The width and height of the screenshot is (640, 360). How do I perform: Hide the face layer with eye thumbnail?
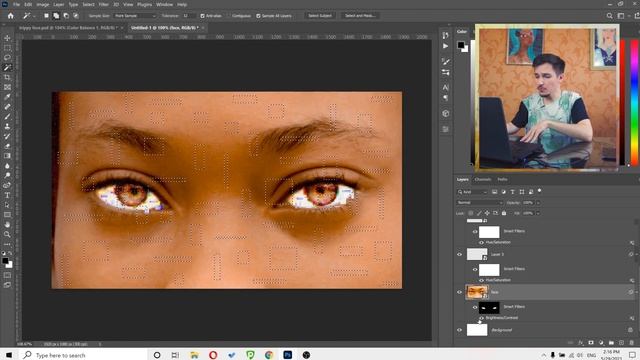tap(460, 292)
